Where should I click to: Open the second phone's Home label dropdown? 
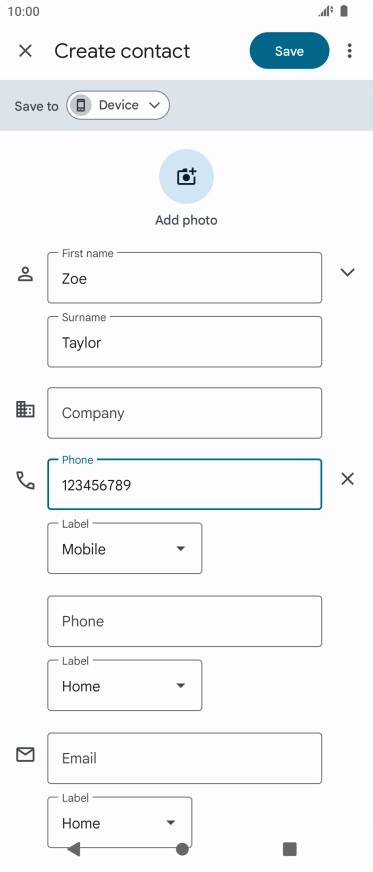(x=125, y=686)
